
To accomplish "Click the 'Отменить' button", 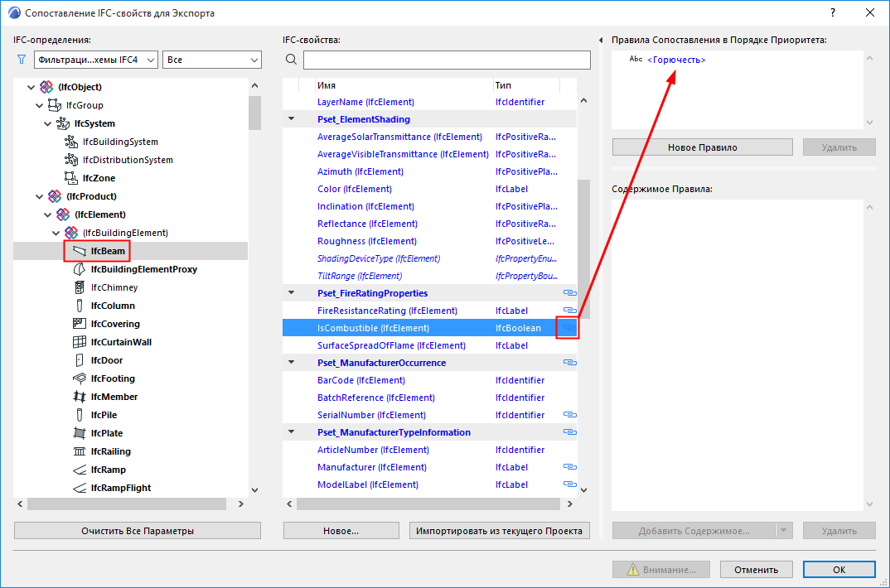I will [x=756, y=570].
